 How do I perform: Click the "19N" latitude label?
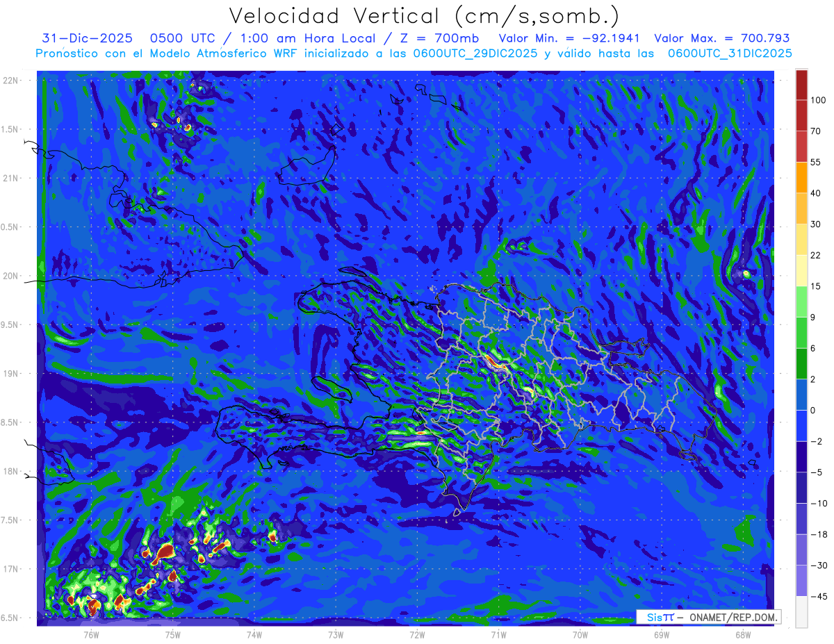10,374
